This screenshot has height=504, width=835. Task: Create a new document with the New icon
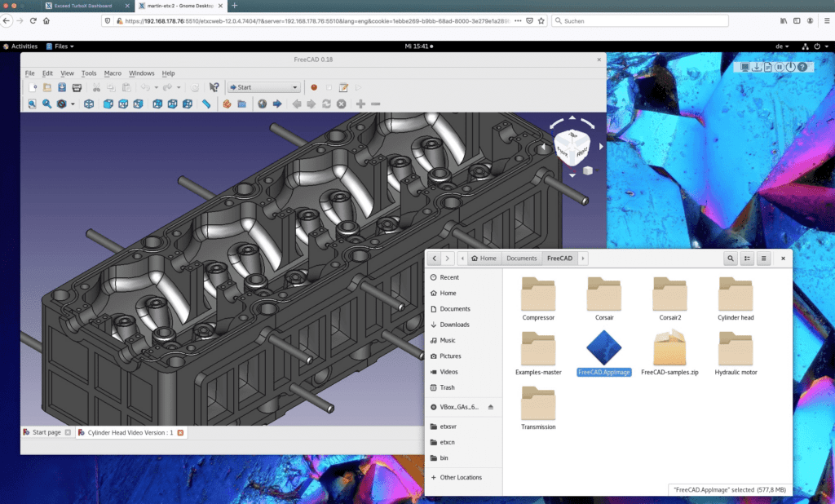tap(33, 86)
